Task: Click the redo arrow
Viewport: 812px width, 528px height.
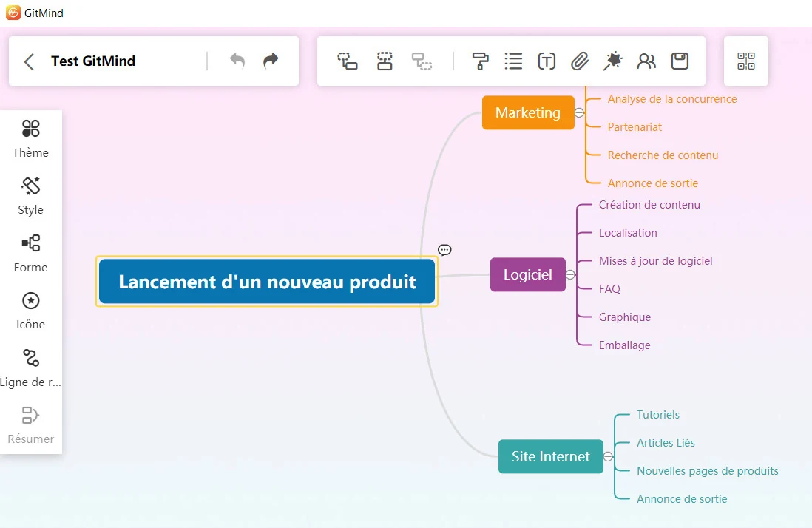Action: 271,61
